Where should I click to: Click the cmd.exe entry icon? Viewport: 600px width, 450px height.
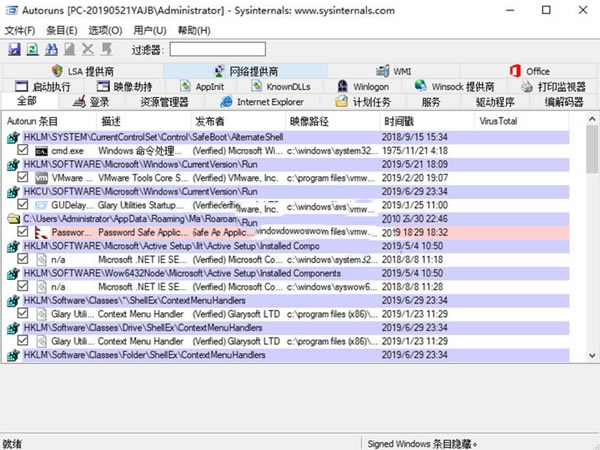41,151
